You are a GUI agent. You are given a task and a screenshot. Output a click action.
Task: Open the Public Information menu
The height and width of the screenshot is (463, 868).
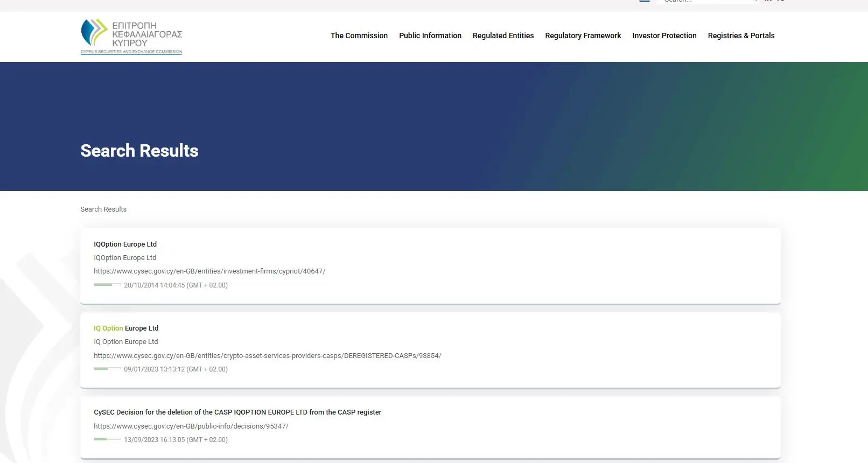[x=430, y=36]
